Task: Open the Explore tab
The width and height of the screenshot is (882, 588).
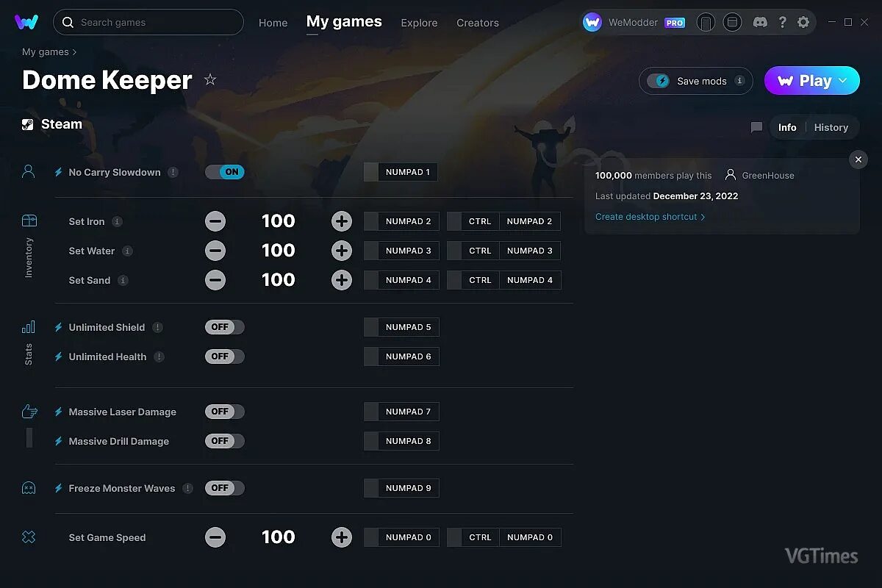Action: 419,23
